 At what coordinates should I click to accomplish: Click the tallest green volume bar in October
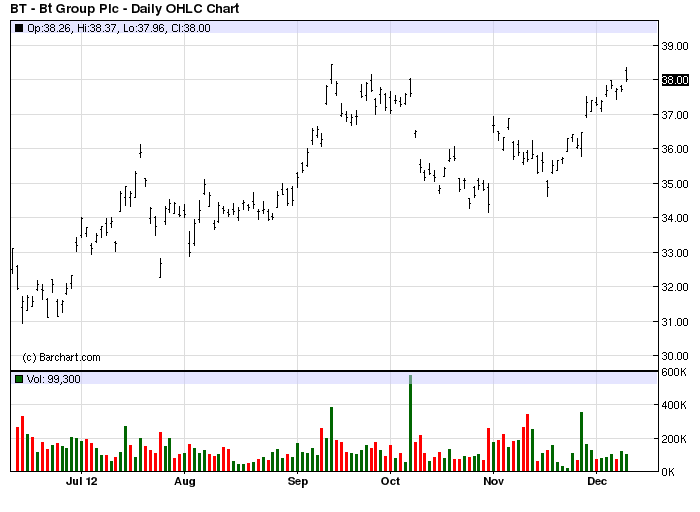click(x=410, y=423)
